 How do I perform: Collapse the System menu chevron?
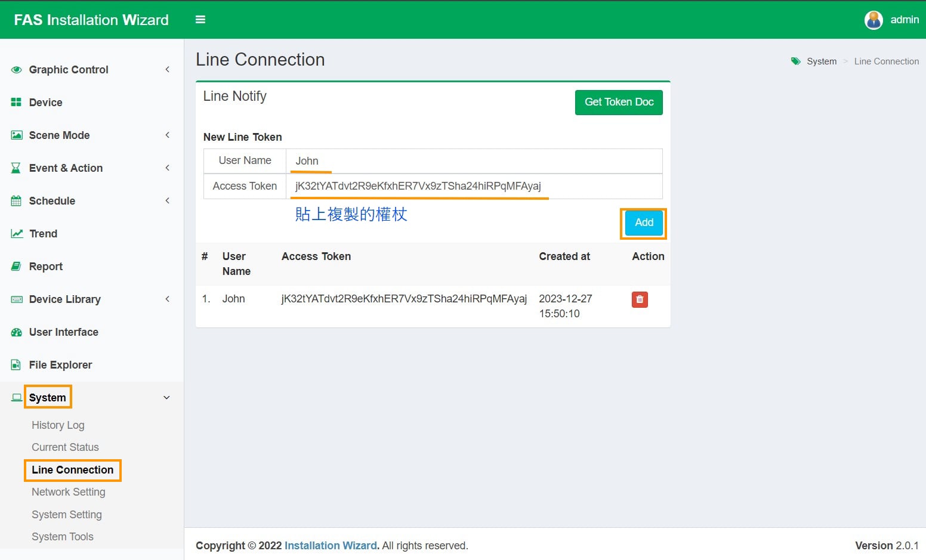coord(167,398)
